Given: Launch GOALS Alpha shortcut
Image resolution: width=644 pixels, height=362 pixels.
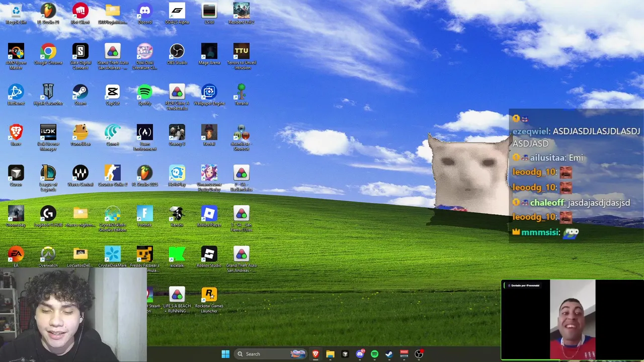Looking at the screenshot, I should pyautogui.click(x=177, y=14).
